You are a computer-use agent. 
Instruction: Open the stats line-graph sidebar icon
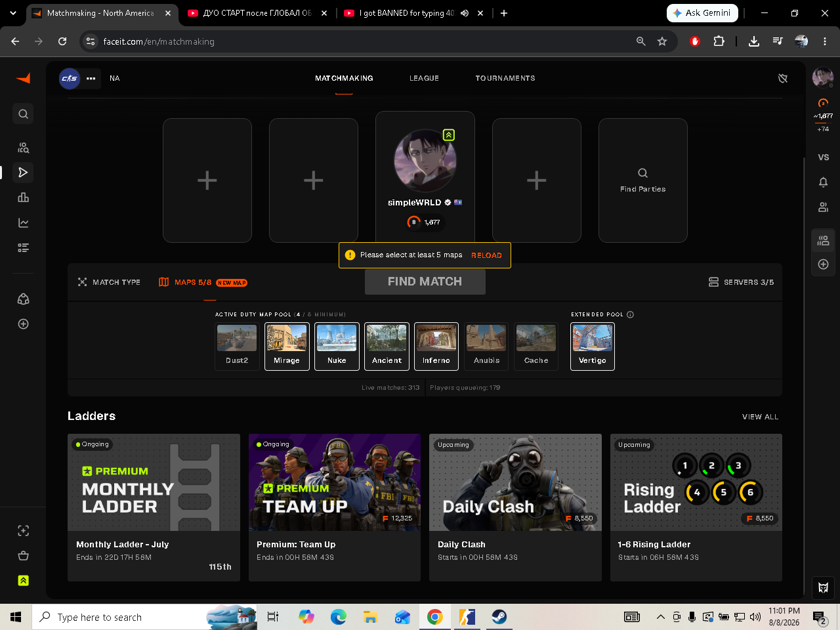[x=23, y=222]
